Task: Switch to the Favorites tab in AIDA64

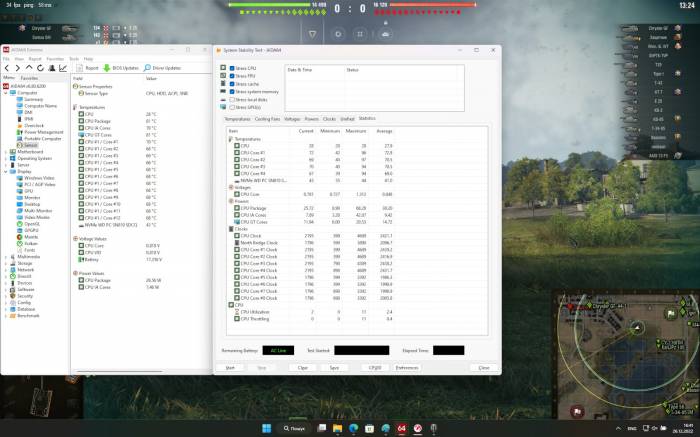Action: click(29, 78)
